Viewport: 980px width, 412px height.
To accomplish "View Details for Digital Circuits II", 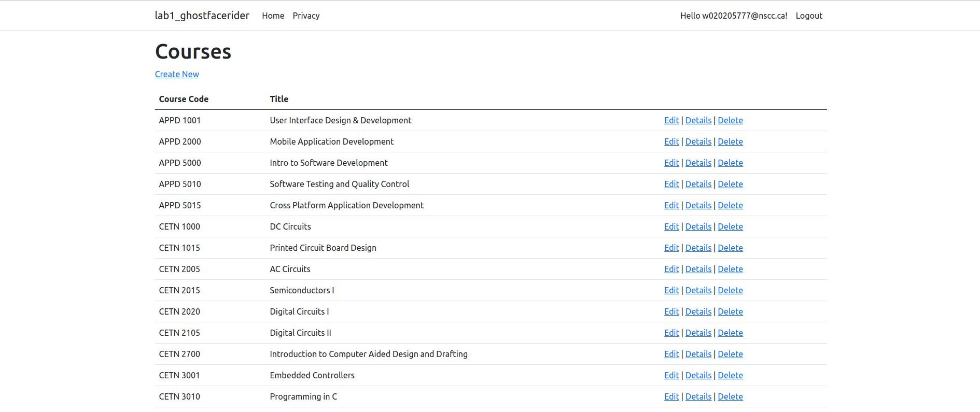I will [698, 333].
